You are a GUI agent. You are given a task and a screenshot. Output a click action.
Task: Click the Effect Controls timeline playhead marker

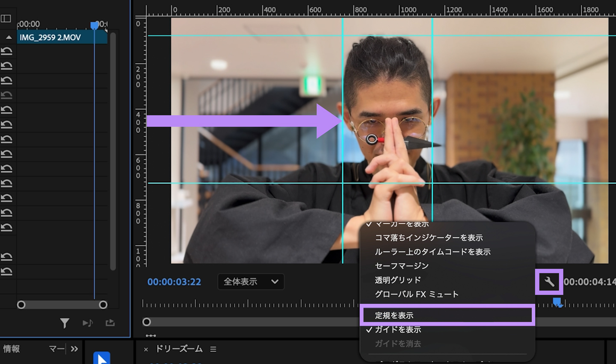pyautogui.click(x=95, y=25)
